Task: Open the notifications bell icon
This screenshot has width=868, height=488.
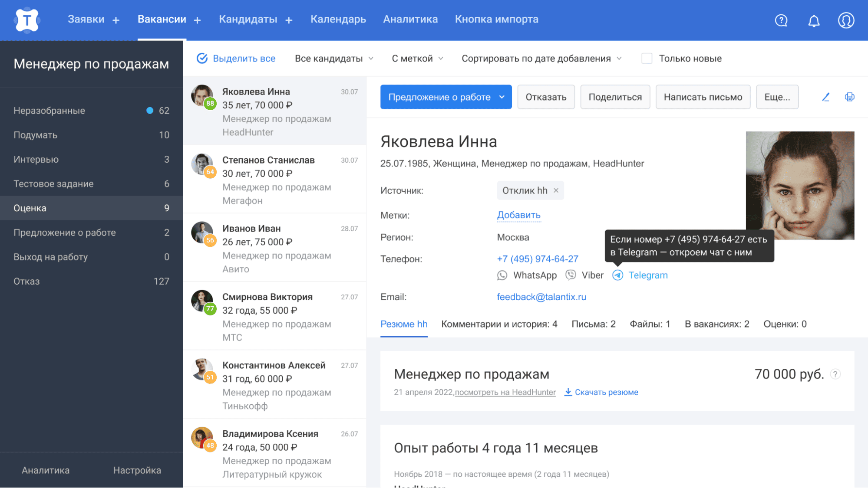Action: tap(814, 20)
